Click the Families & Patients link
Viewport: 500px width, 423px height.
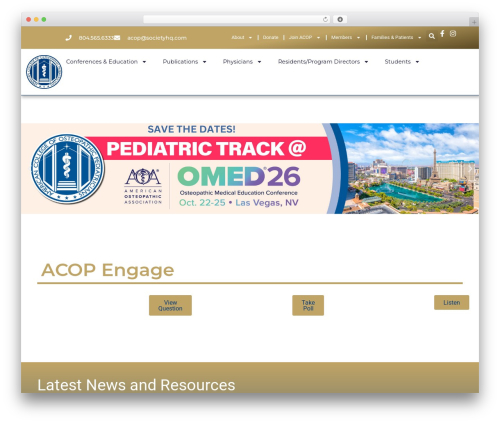pyautogui.click(x=392, y=37)
